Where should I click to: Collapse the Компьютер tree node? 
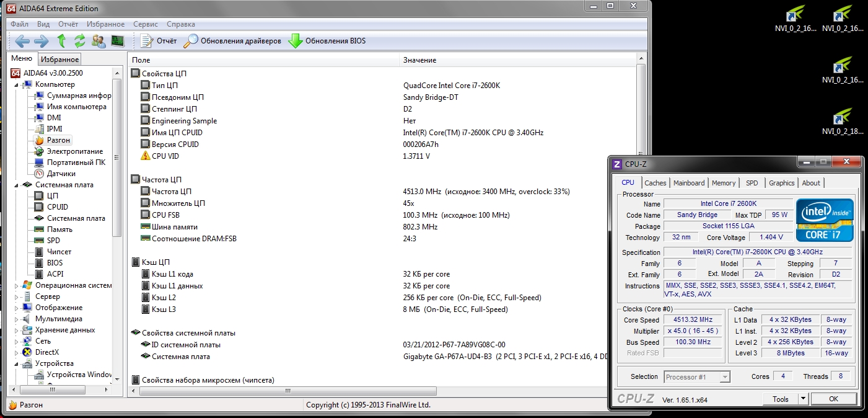pos(17,84)
